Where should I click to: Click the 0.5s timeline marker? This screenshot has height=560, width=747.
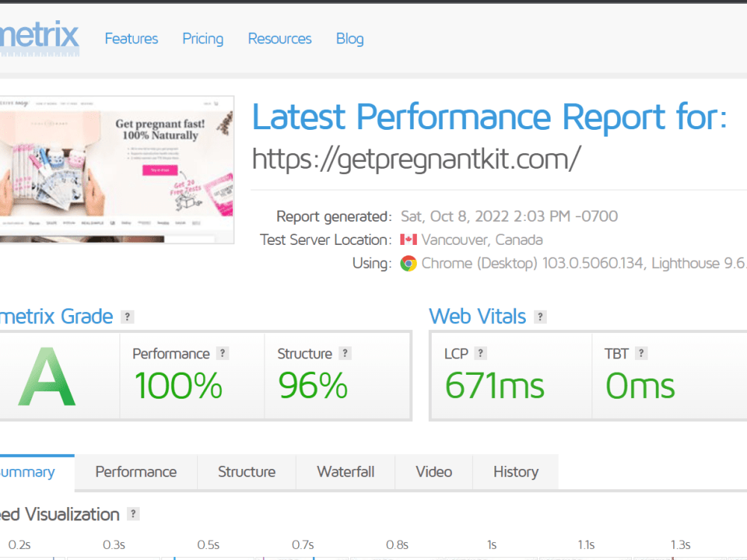208,544
